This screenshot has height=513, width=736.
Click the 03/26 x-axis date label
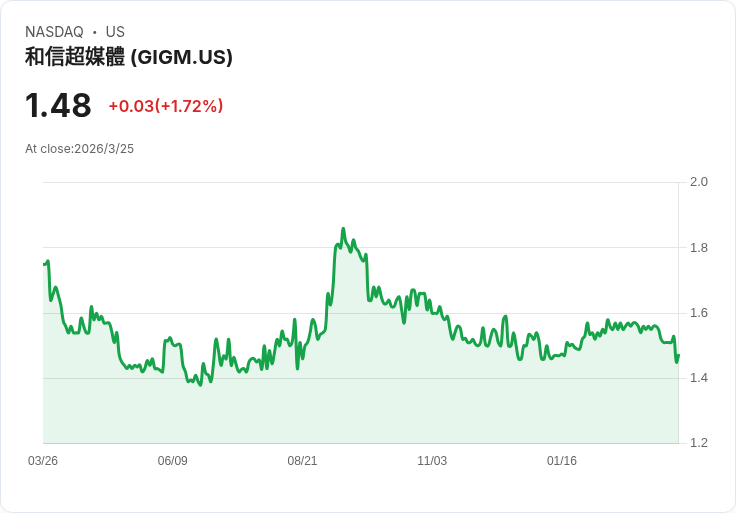[x=43, y=461]
